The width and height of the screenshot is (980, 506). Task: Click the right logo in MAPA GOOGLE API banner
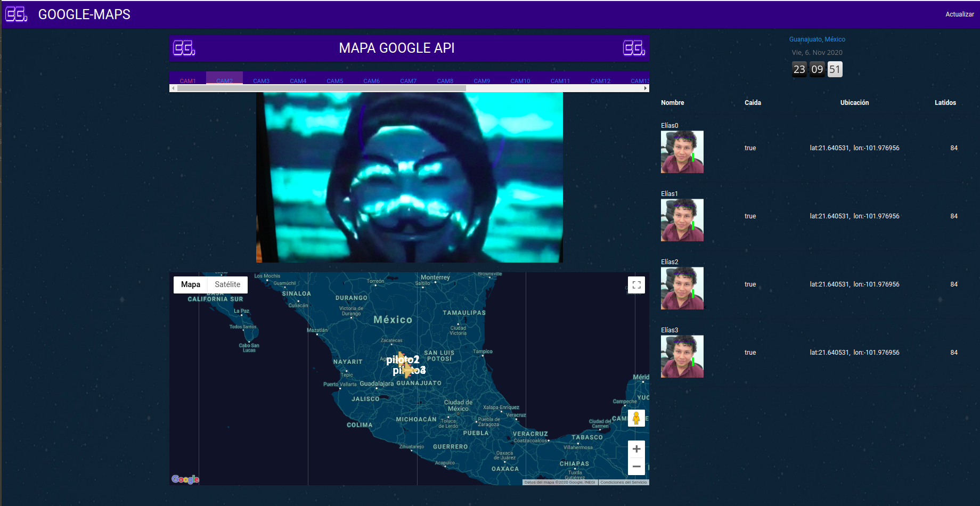pyautogui.click(x=634, y=48)
